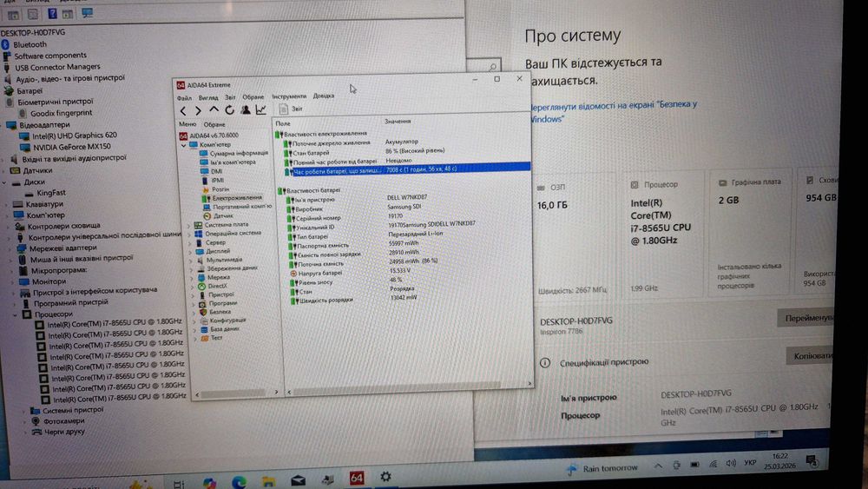Screen dimensions: 868x489
Task: Open Звіт menu in AIDA64 menu bar
Action: pos(230,97)
